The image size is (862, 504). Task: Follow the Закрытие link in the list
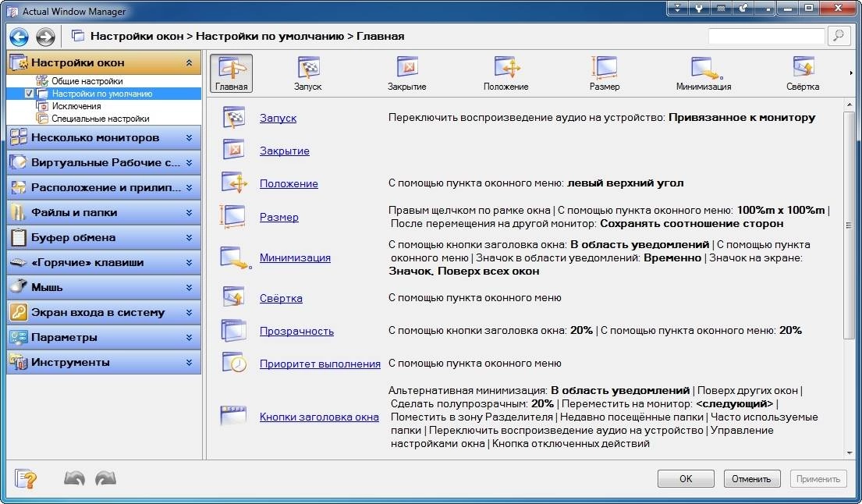[284, 151]
